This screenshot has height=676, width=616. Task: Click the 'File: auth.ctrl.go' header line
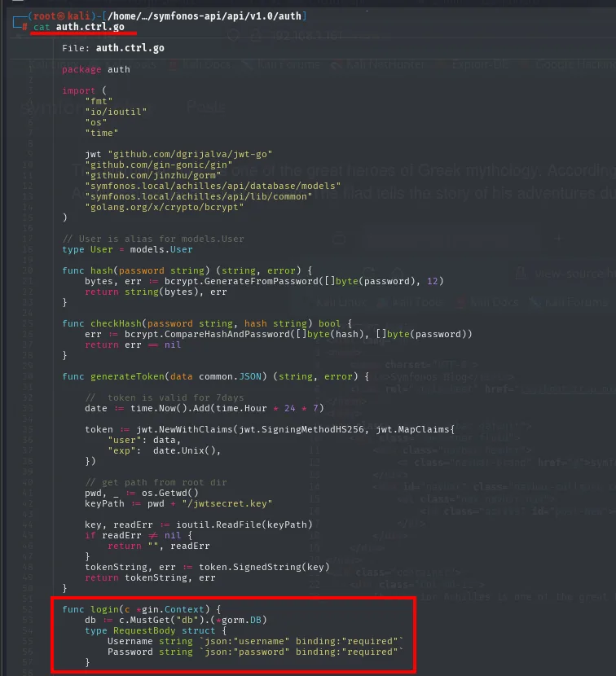coord(113,48)
